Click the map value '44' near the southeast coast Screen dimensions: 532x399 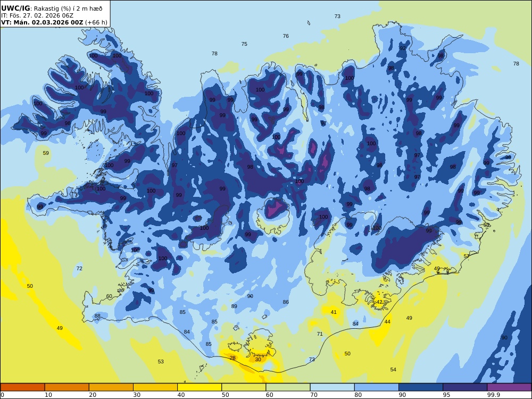(387, 322)
